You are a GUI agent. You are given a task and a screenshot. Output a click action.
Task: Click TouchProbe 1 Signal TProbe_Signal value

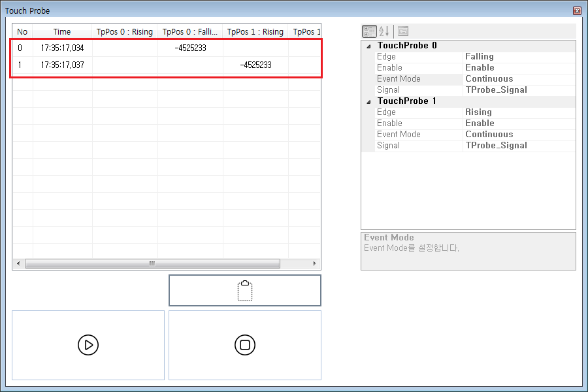tap(519, 146)
